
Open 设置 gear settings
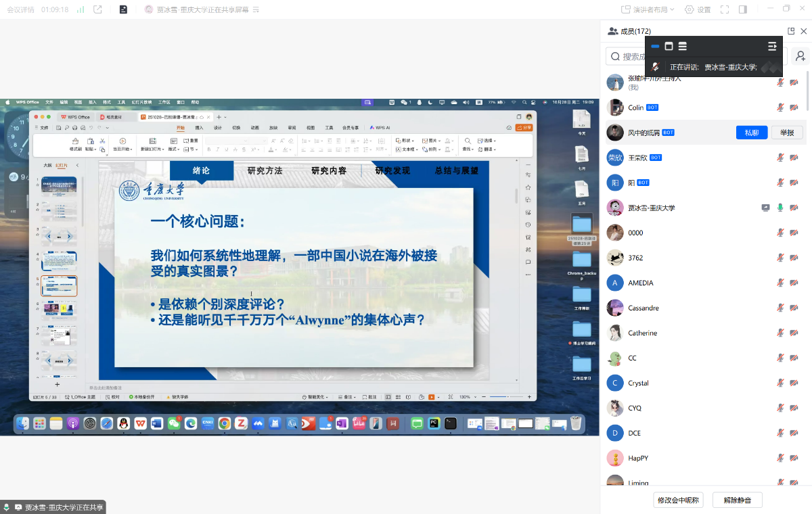pos(698,9)
